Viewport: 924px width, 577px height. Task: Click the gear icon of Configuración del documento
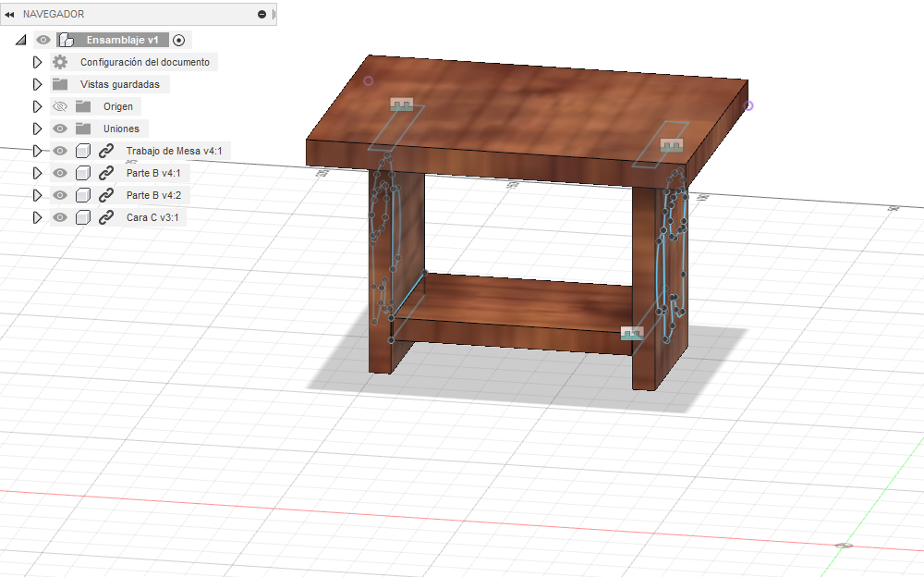point(60,62)
